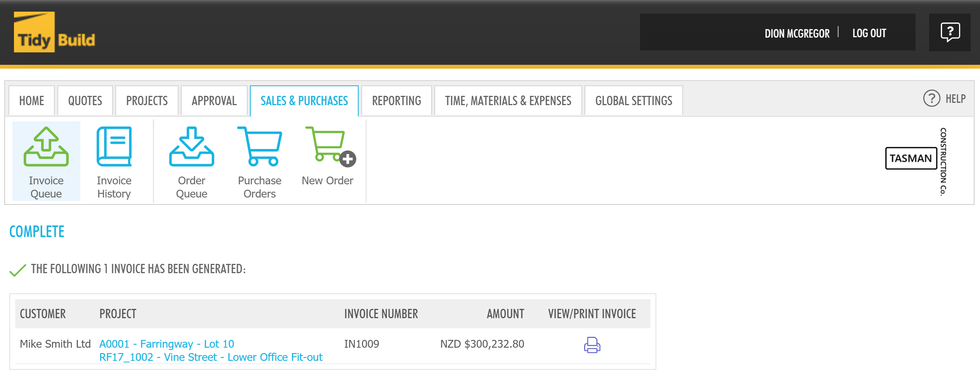Screen dimensions: 980x376
Task: Open the Invoice Queue icon
Action: 46,147
